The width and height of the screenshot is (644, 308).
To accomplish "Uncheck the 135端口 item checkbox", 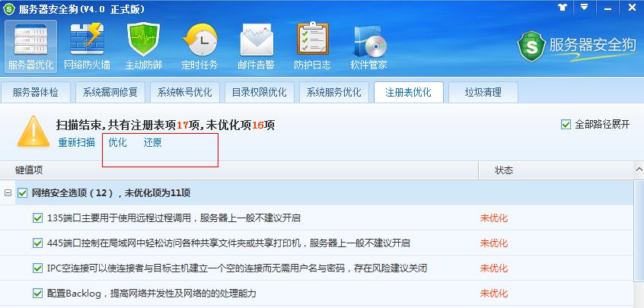I will (37, 218).
